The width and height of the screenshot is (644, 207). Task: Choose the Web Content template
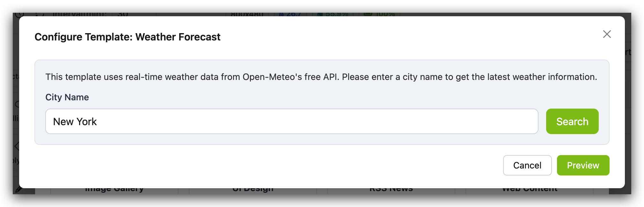click(x=530, y=190)
